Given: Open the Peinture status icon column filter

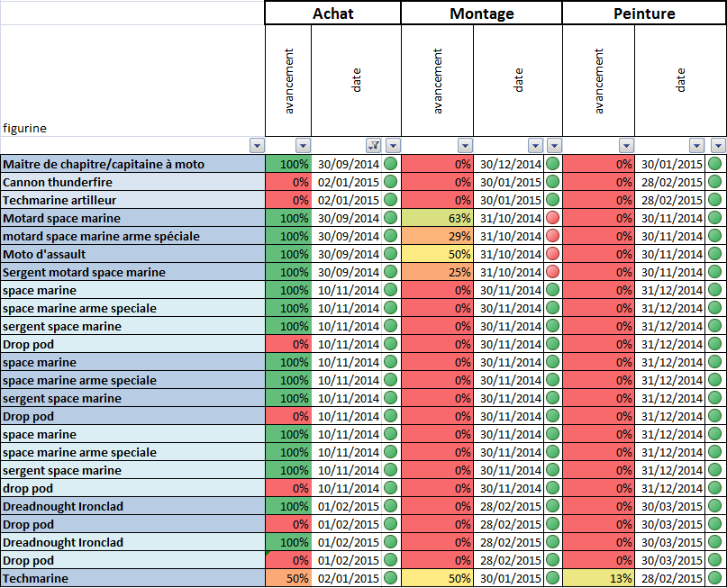Looking at the screenshot, I should 718,146.
